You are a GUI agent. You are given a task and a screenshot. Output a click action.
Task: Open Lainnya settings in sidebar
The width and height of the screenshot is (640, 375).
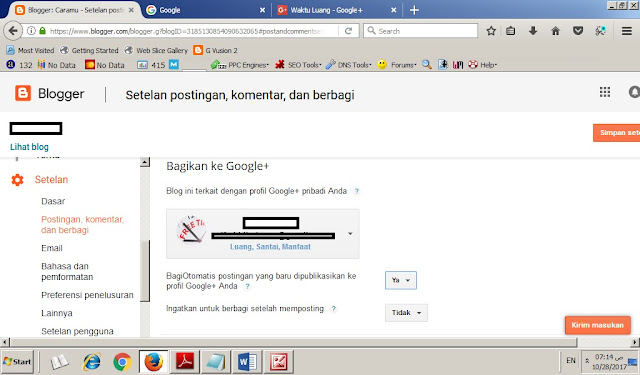(x=57, y=313)
